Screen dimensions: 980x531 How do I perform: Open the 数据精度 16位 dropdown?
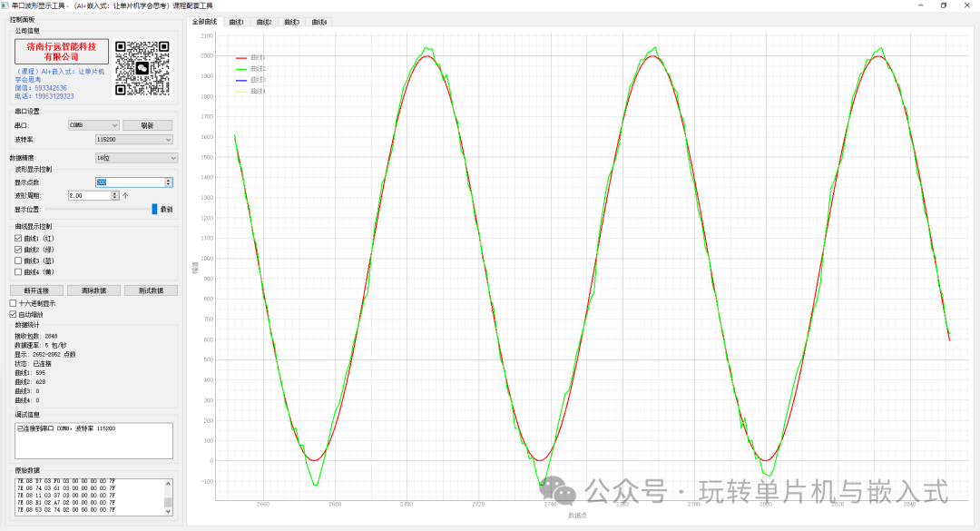136,158
